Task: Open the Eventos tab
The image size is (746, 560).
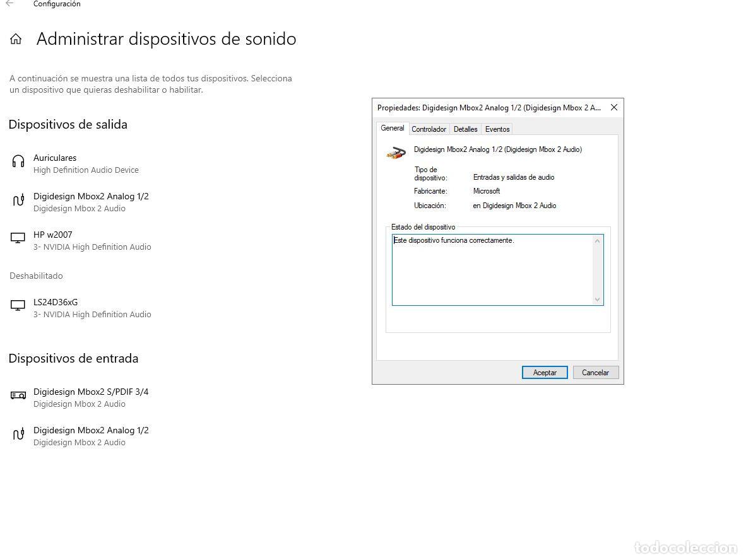Action: 497,129
